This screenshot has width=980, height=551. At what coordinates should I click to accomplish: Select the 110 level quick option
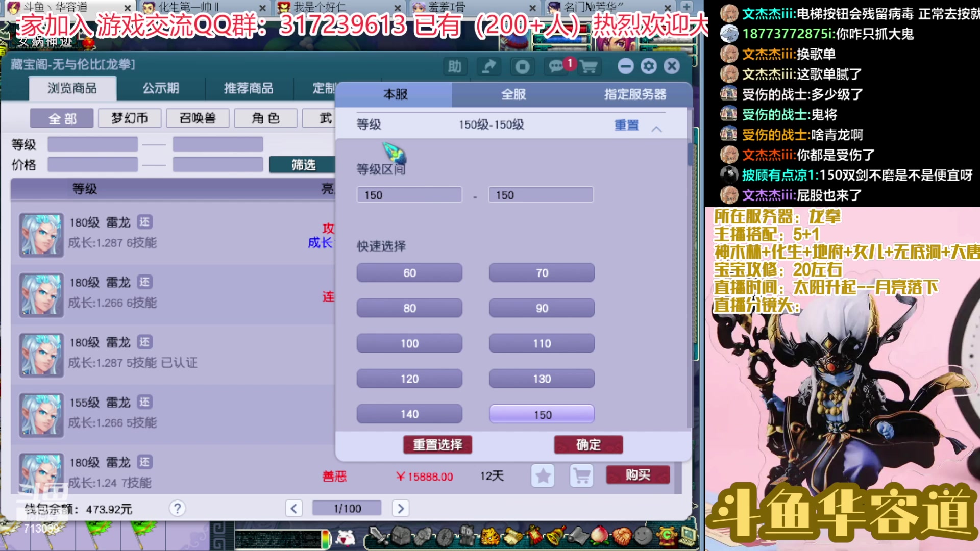point(542,343)
